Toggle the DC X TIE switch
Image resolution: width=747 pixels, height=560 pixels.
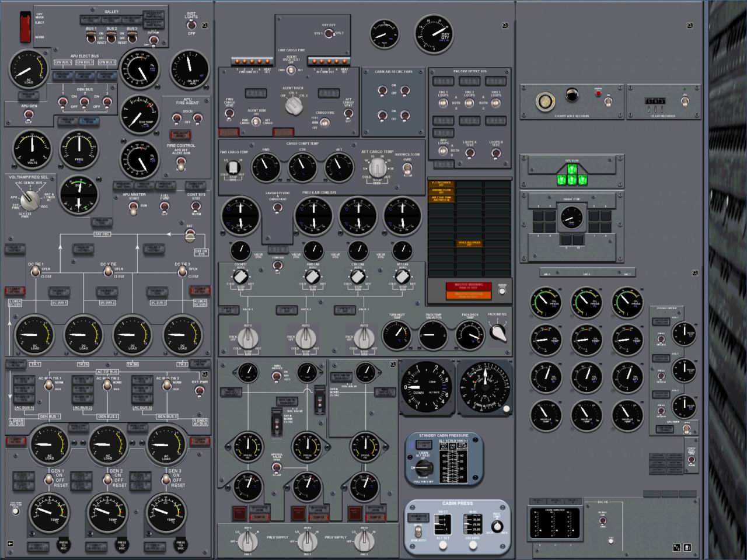click(x=107, y=272)
